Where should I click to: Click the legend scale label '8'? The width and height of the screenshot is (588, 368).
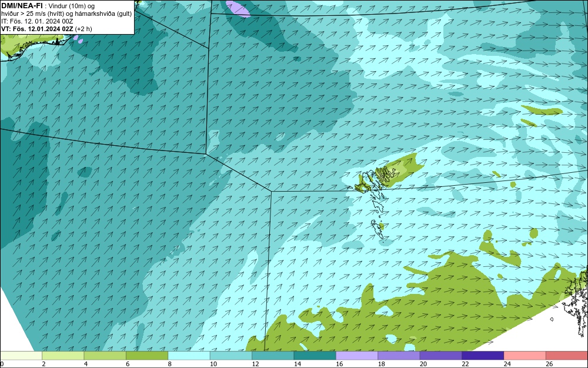click(x=170, y=364)
